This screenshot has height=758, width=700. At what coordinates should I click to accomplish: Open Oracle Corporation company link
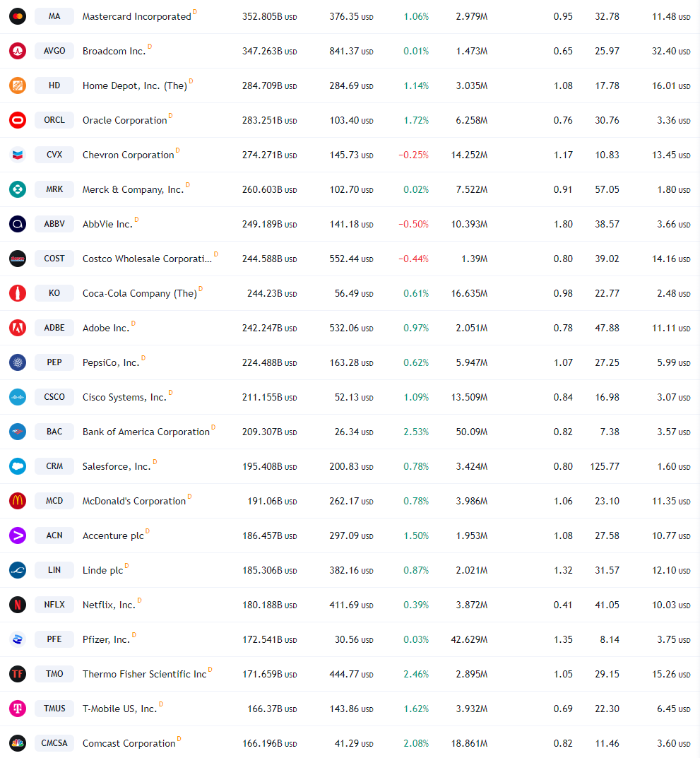[125, 120]
